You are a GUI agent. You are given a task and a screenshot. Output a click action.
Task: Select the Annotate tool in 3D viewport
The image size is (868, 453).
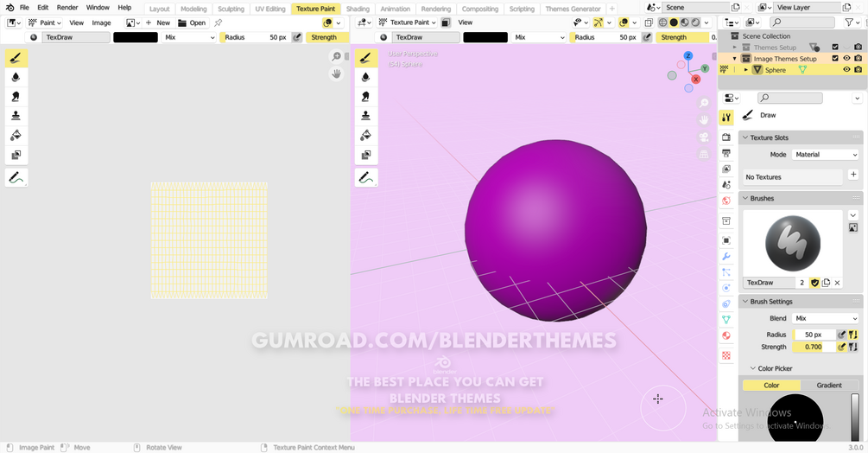pyautogui.click(x=366, y=178)
